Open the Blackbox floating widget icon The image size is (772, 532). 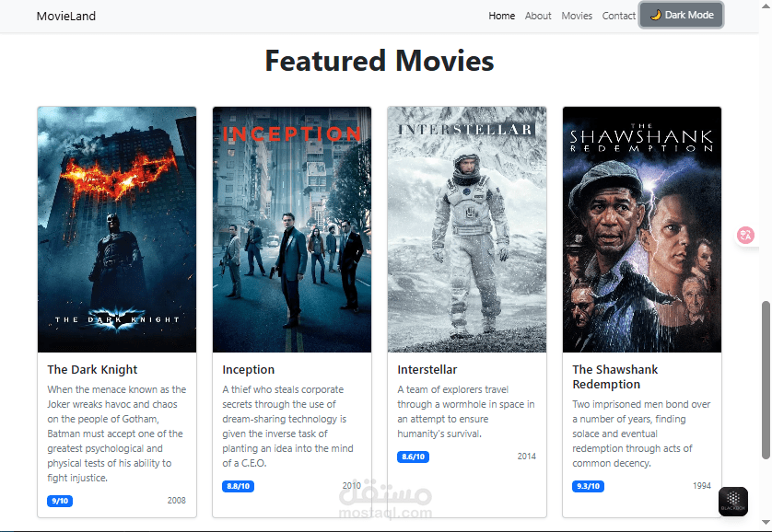pos(733,501)
